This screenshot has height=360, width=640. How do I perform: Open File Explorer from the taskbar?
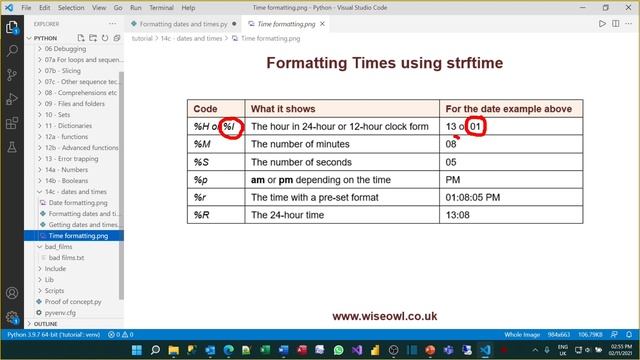[173, 350]
